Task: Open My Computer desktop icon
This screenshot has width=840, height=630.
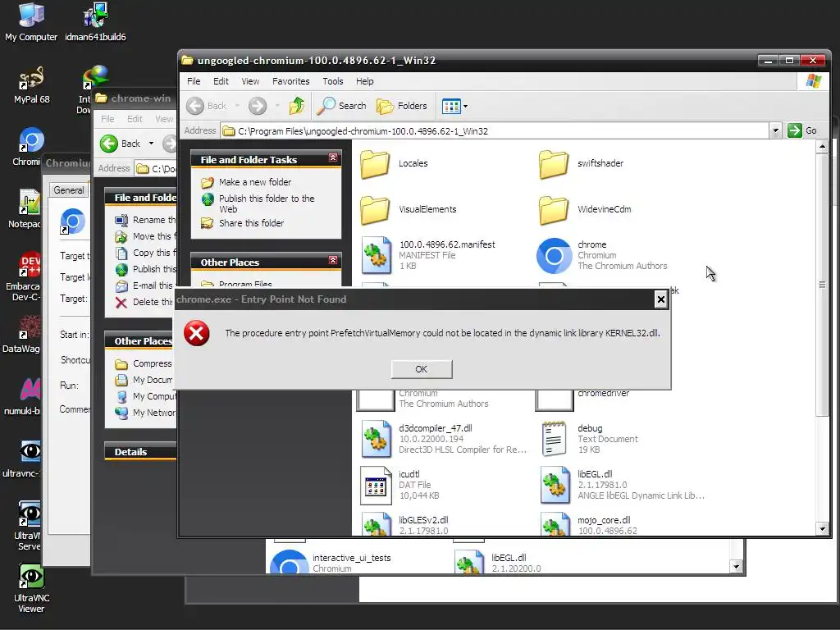Action: [31, 22]
